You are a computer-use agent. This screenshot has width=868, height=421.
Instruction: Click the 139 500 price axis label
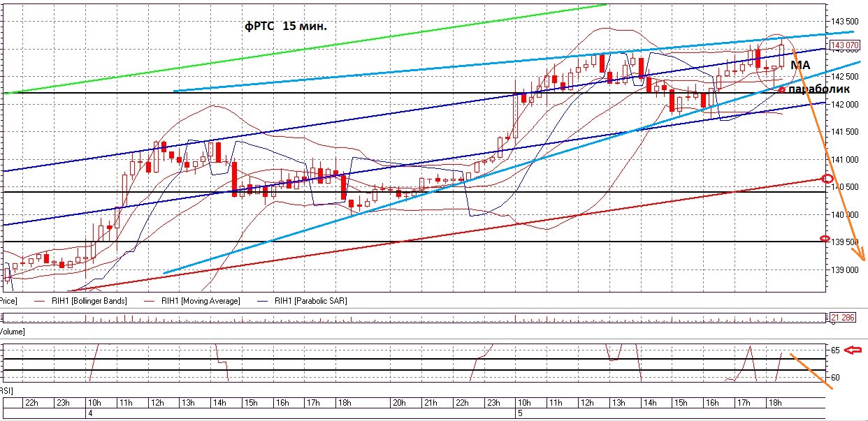844,242
